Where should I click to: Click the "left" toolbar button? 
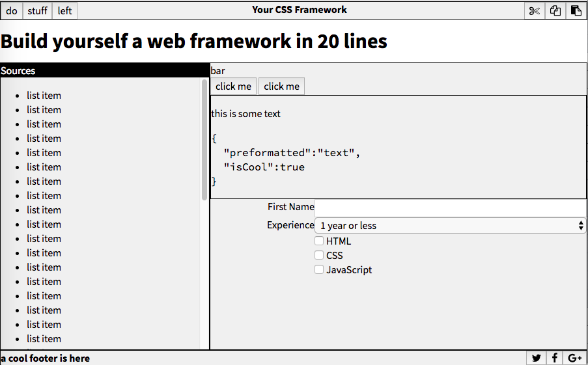tap(64, 10)
